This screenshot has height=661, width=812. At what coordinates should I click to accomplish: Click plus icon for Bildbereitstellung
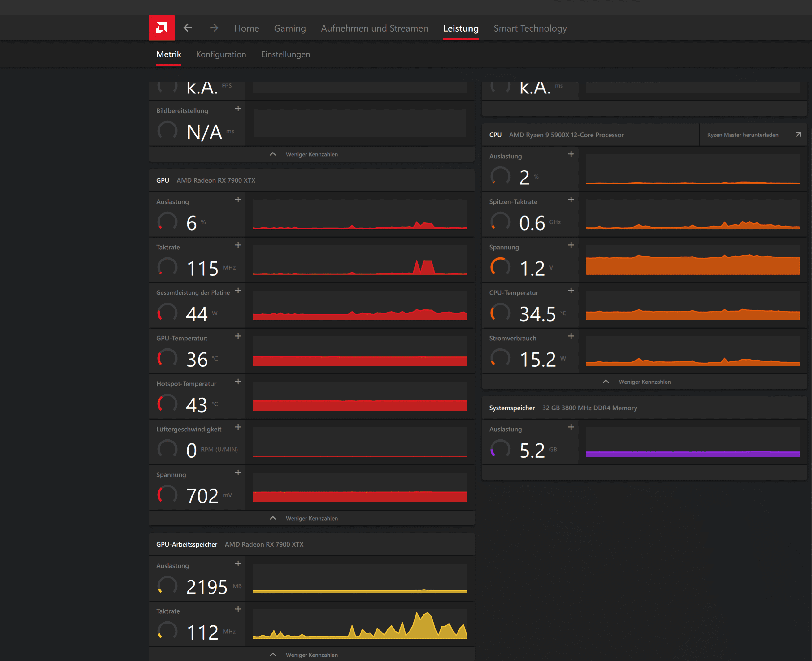pos(238,109)
